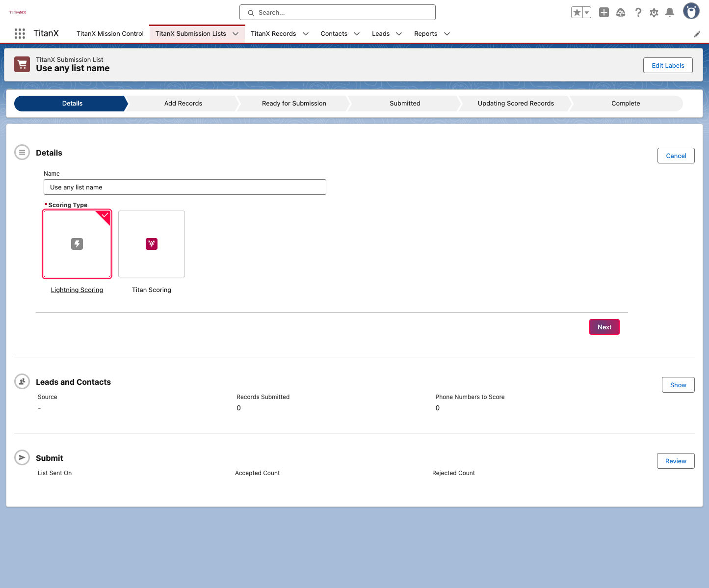This screenshot has height=588, width=709.
Task: Open the help question mark icon
Action: (638, 12)
